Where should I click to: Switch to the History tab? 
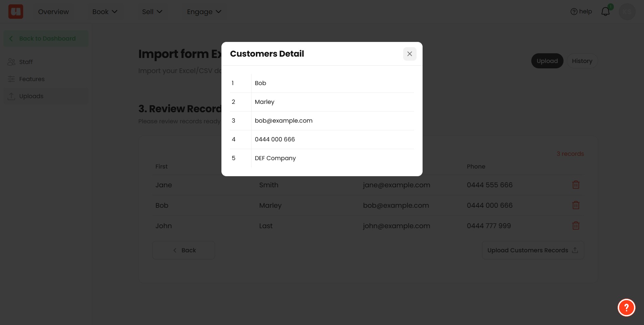click(582, 61)
